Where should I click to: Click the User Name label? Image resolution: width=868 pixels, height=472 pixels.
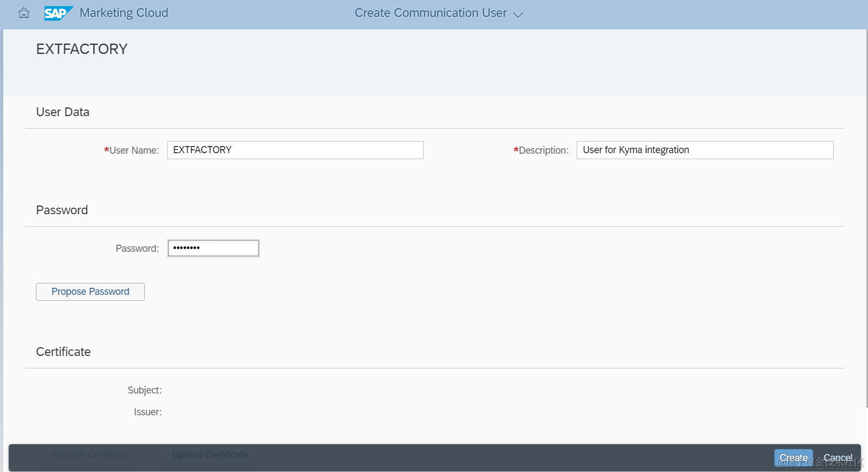click(132, 150)
